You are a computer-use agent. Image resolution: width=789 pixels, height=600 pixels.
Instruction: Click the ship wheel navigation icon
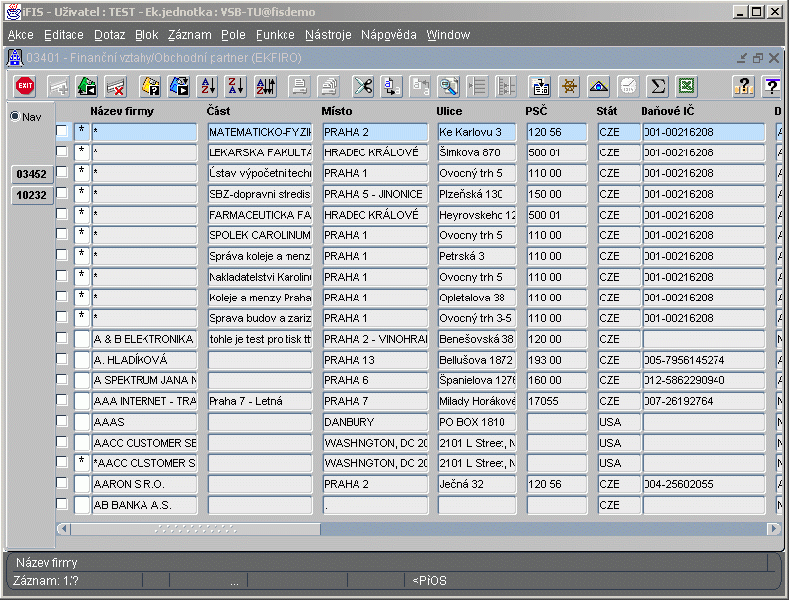570,86
